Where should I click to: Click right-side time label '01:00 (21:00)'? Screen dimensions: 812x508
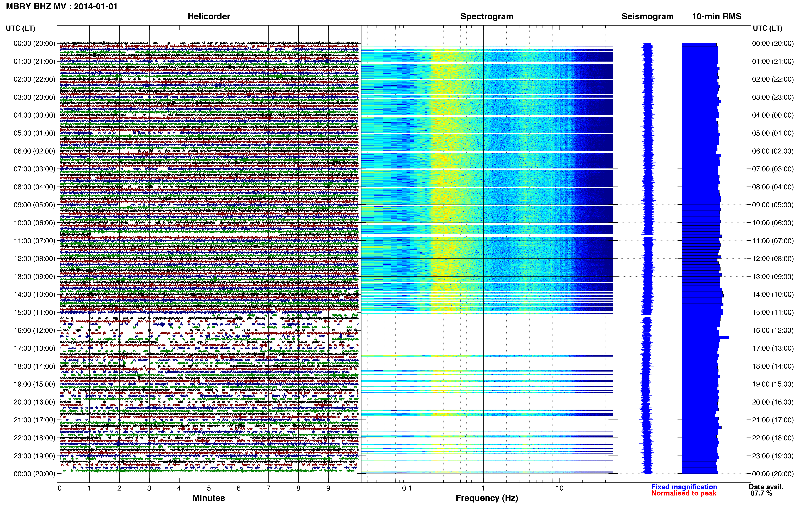[773, 62]
